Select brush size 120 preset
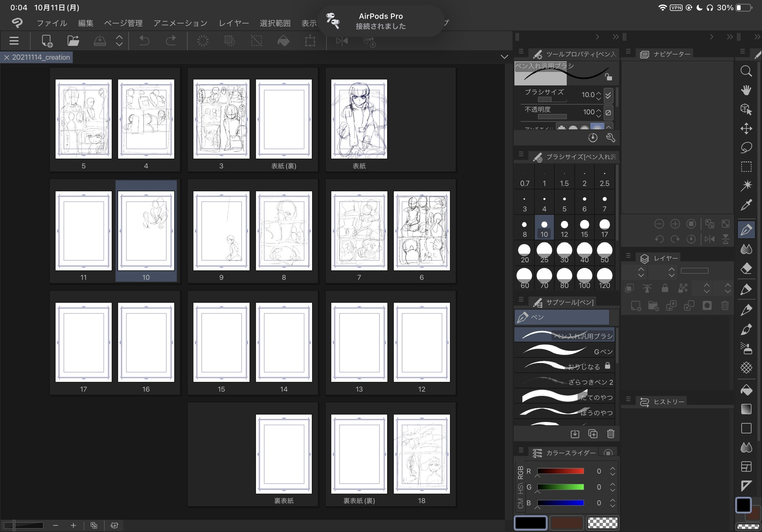 [x=604, y=279]
